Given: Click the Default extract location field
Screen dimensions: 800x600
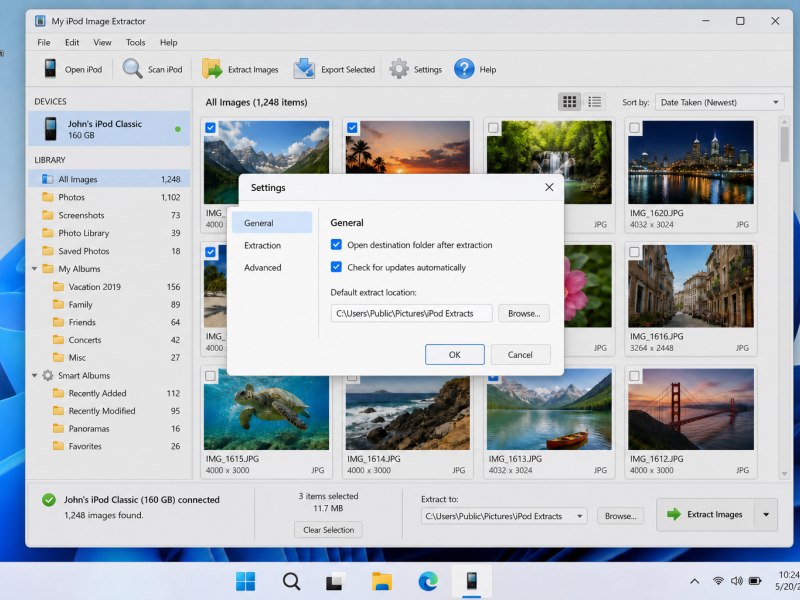Looking at the screenshot, I should 411,313.
